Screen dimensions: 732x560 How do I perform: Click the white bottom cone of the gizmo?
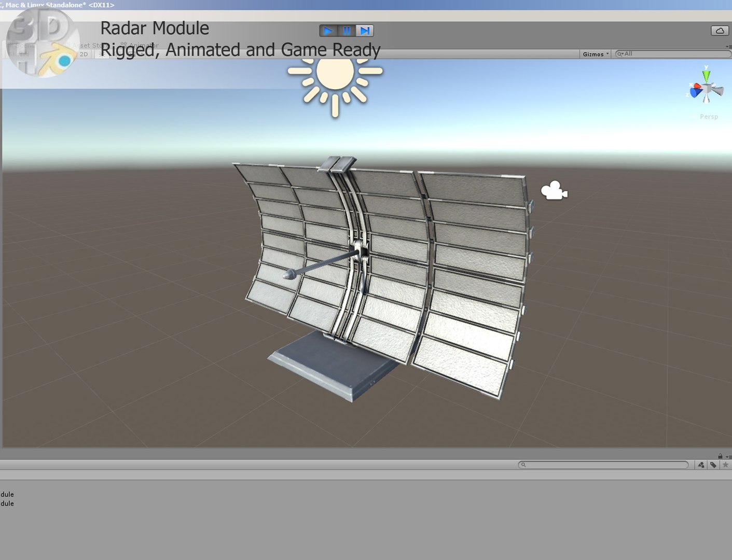706,98
